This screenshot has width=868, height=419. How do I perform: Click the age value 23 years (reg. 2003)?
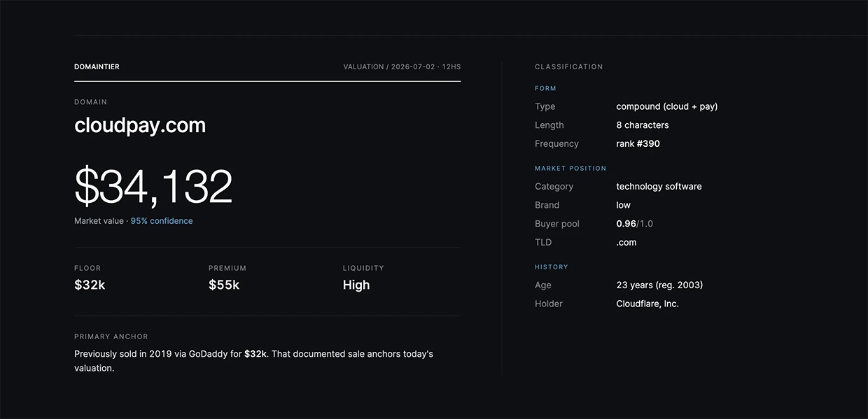pyautogui.click(x=659, y=285)
